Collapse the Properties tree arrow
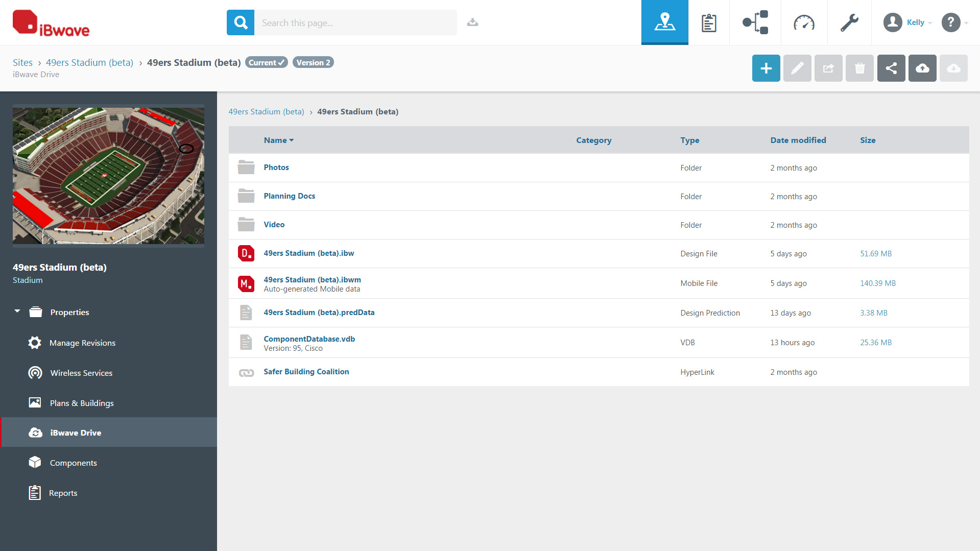The height and width of the screenshot is (551, 980). point(17,311)
